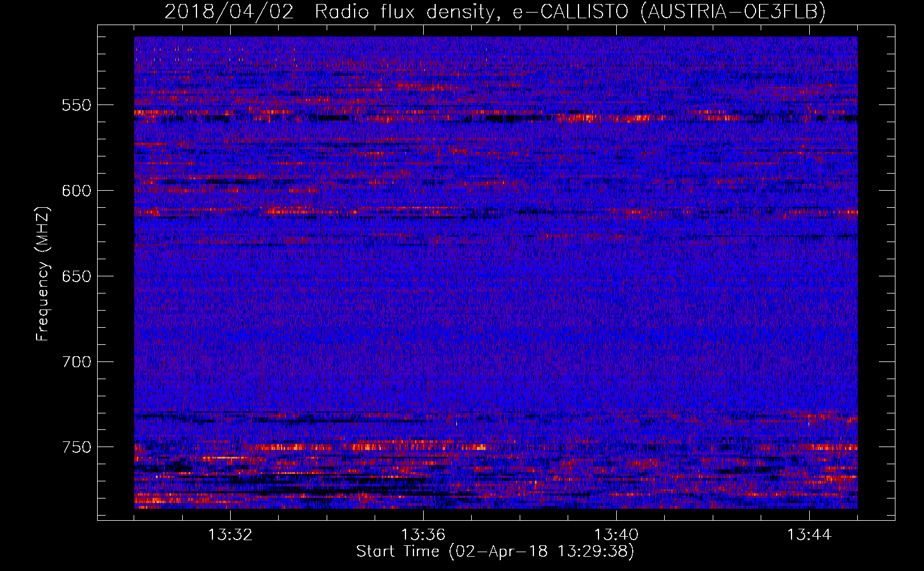Image resolution: width=924 pixels, height=571 pixels.
Task: Click the 600 frequency axis label
Action: coord(77,191)
